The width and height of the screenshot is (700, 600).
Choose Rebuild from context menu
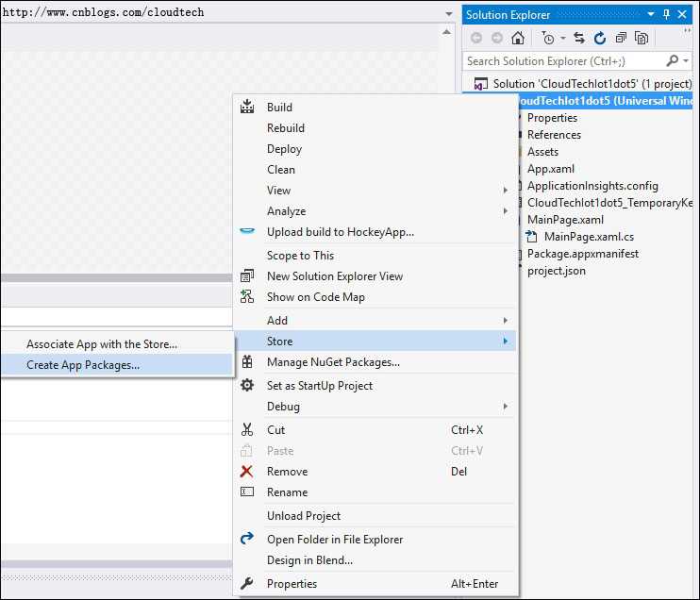tap(375, 127)
